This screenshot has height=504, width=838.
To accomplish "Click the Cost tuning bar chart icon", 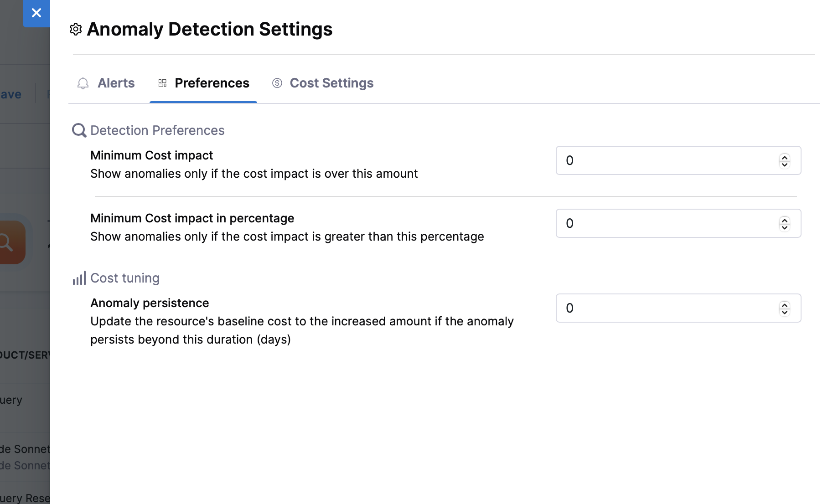I will (x=79, y=278).
